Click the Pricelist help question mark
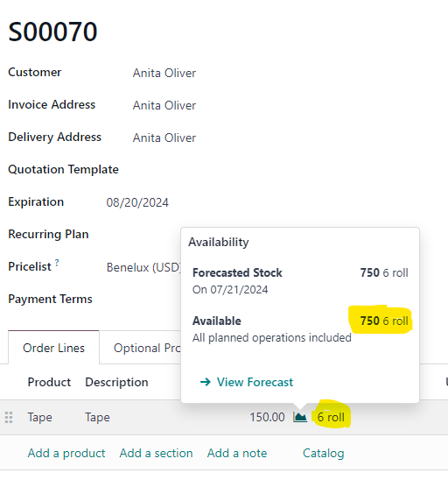This screenshot has height=494, width=448. coord(57,262)
